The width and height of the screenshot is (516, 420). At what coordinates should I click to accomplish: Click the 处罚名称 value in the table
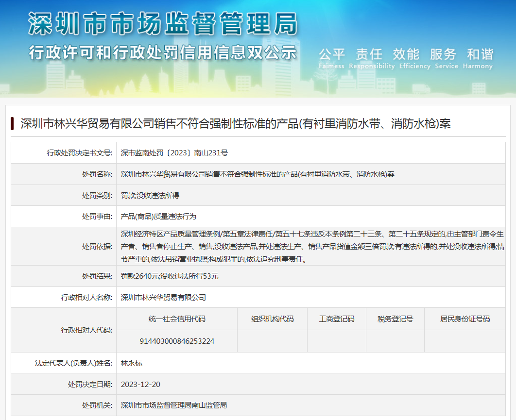click(258, 174)
